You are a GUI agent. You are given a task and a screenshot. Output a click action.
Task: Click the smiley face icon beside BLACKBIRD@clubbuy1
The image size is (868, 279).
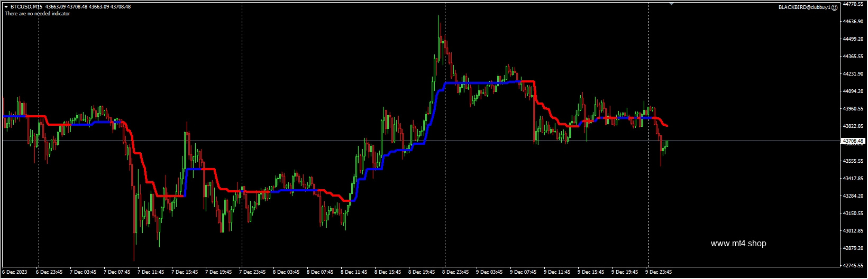[x=835, y=7]
